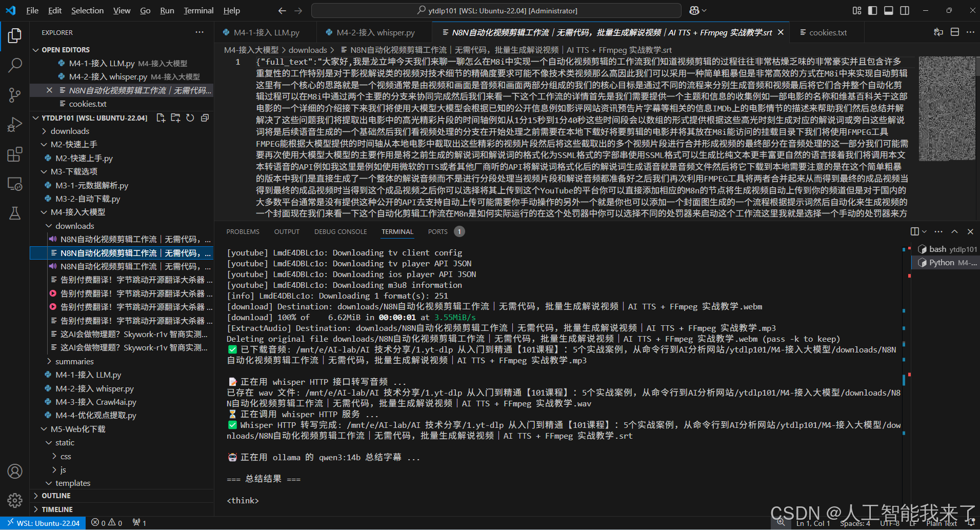Click forwarded ports status indicator

(139, 523)
